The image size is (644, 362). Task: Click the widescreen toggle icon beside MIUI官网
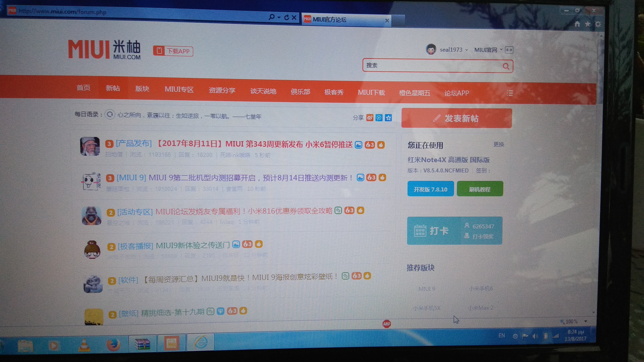click(509, 50)
